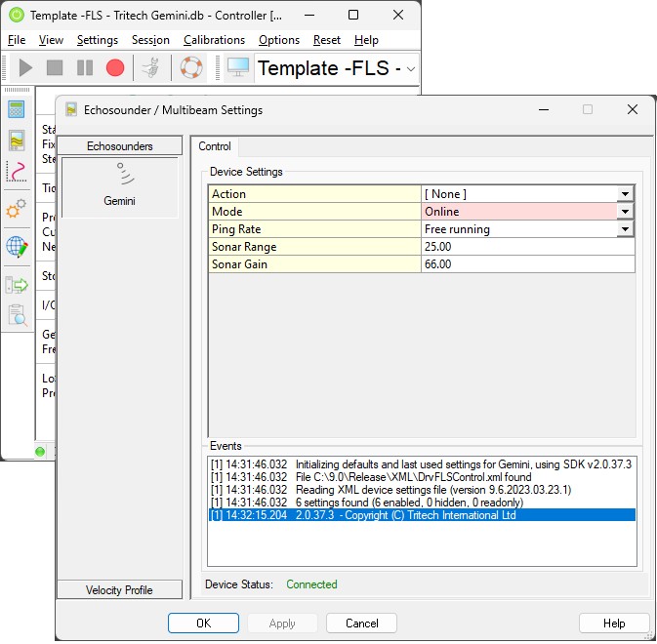This screenshot has height=644, width=657.
Task: Open the Mode dropdown set to Online
Action: coord(625,212)
